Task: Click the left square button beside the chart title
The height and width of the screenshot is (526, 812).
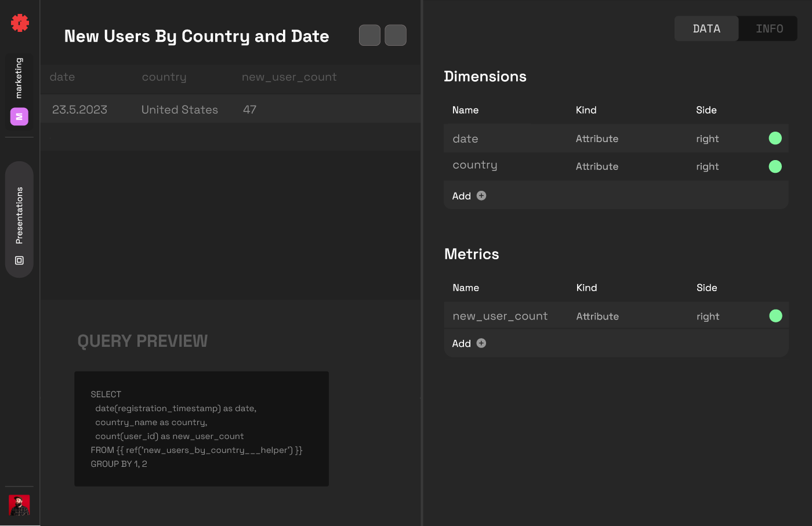Action: pos(369,35)
